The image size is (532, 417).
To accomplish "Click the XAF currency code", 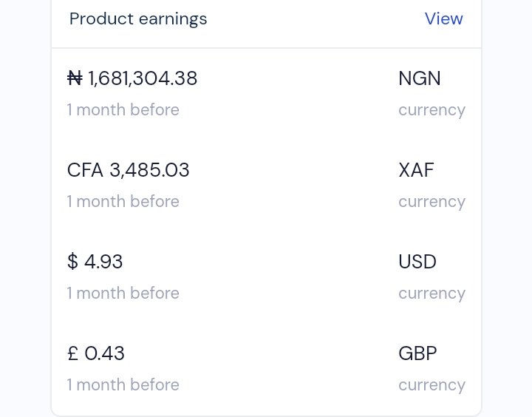I will tap(416, 170).
